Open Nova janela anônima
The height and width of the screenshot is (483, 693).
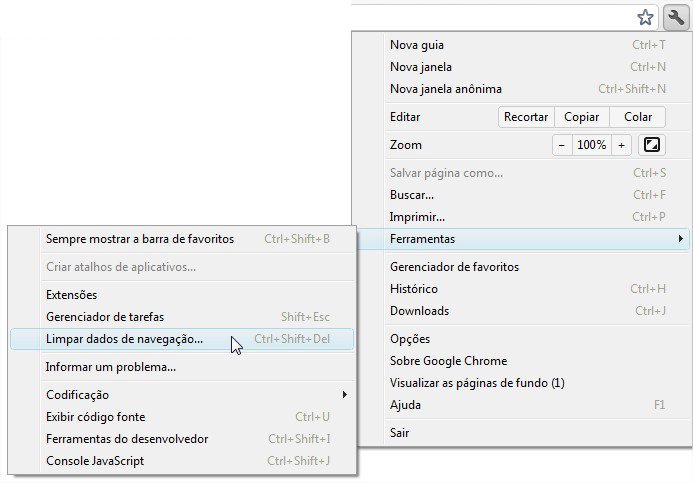[445, 89]
